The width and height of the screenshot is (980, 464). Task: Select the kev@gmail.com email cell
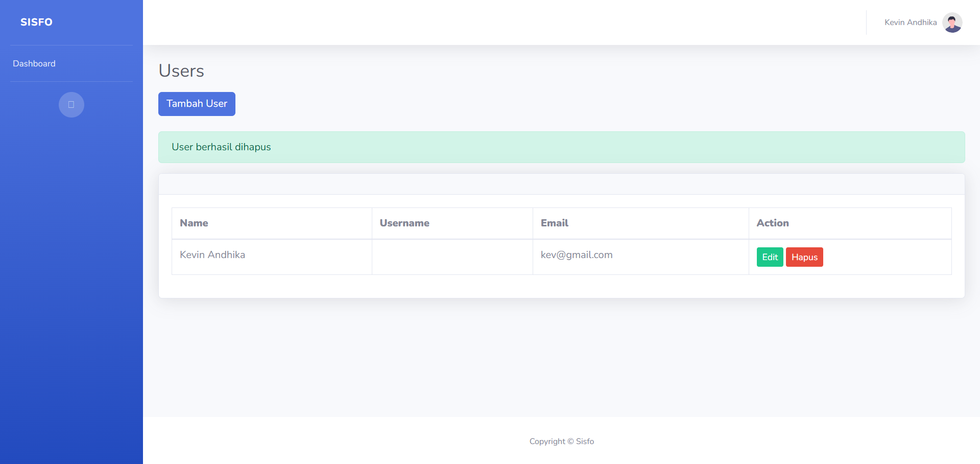(577, 255)
